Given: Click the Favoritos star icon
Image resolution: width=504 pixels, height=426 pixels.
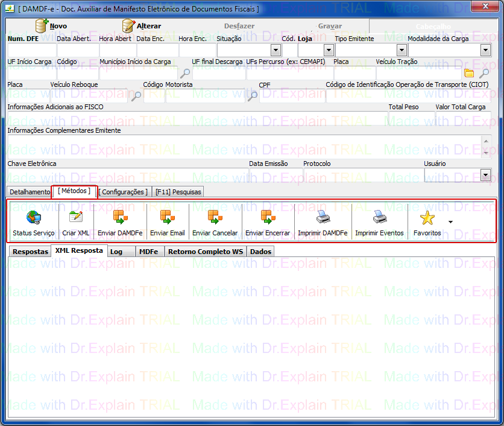Looking at the screenshot, I should [427, 218].
